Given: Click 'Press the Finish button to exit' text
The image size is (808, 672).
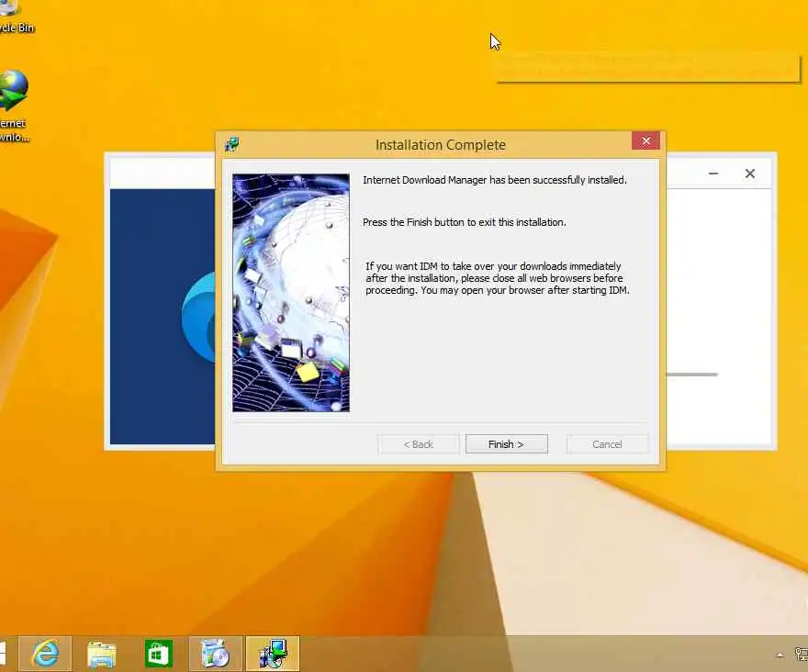Looking at the screenshot, I should pos(465,222).
